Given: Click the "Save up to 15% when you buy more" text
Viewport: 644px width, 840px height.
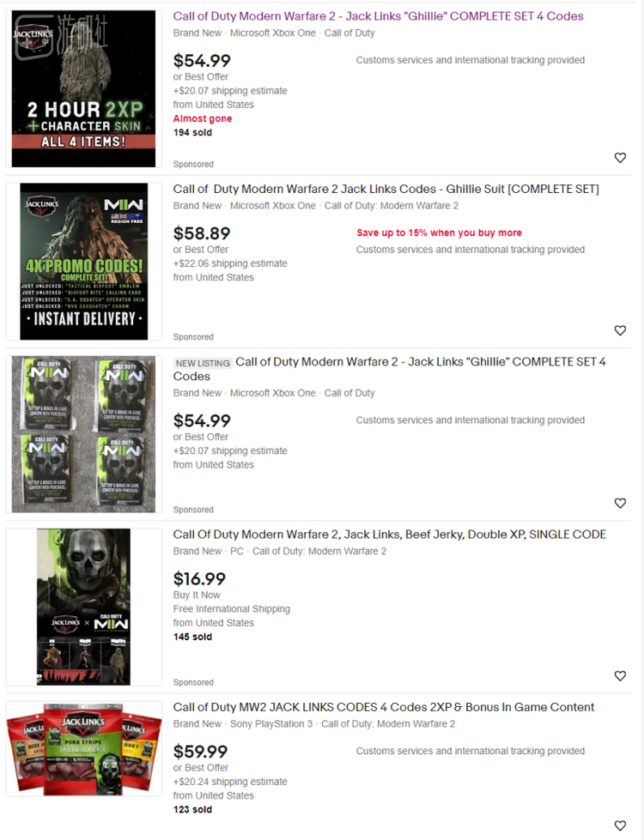Looking at the screenshot, I should click(439, 233).
